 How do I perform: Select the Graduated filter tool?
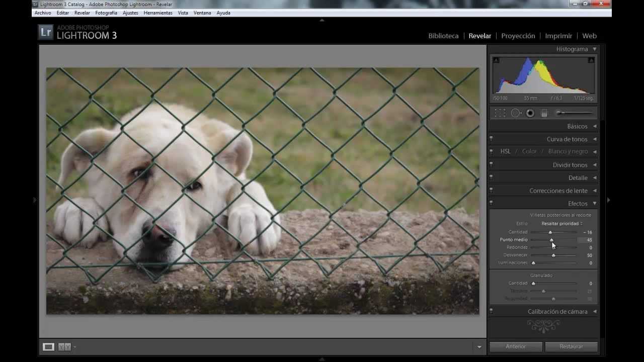[544, 114]
